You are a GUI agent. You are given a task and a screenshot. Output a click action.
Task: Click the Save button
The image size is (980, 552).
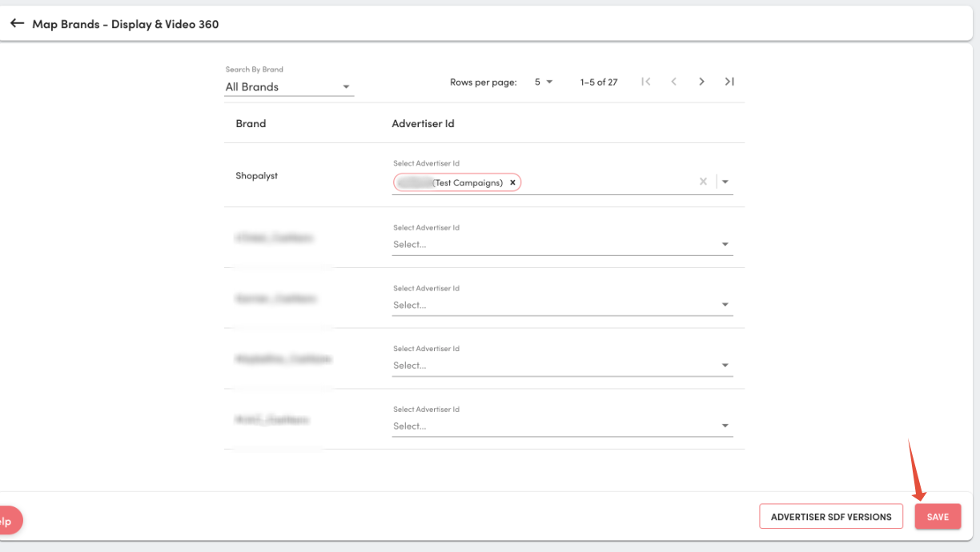point(938,517)
